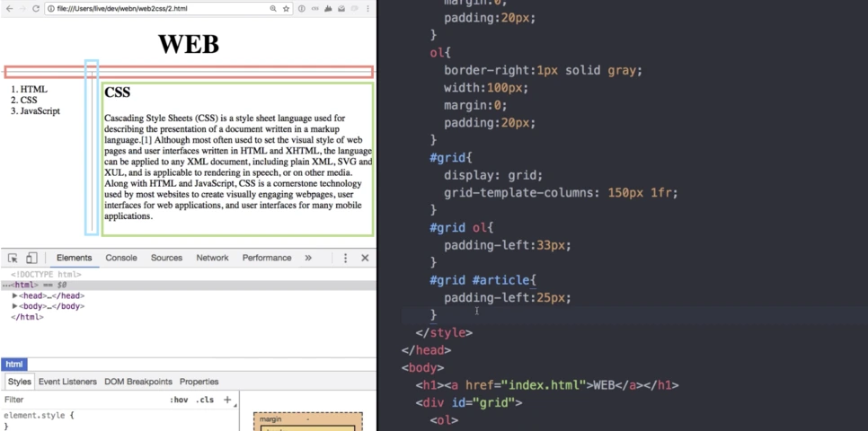
Task: Expand the body element node
Action: [x=15, y=306]
